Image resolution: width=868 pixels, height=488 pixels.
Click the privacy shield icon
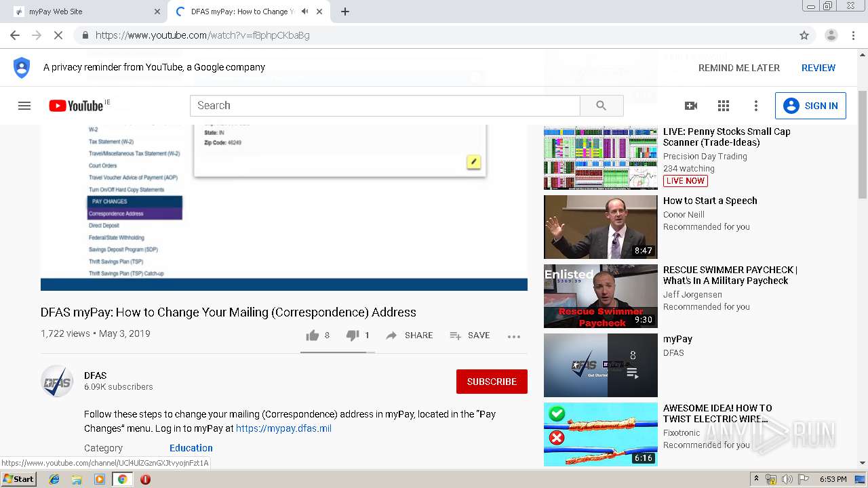tap(22, 68)
